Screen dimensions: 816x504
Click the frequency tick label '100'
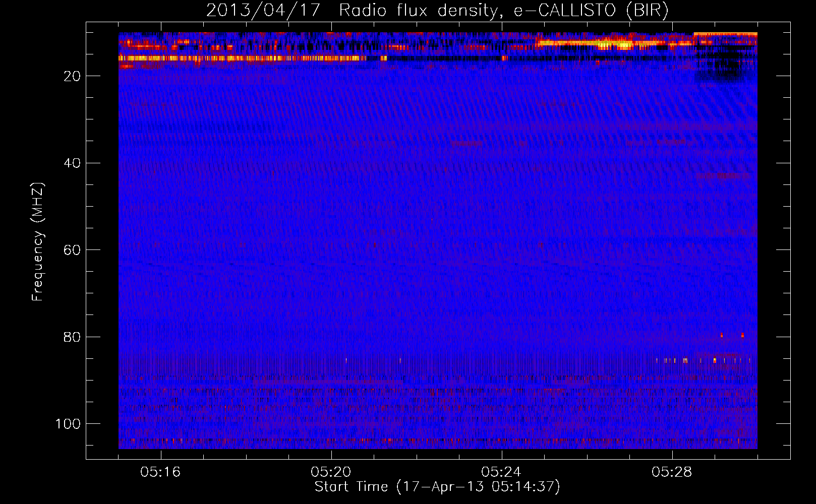(68, 424)
